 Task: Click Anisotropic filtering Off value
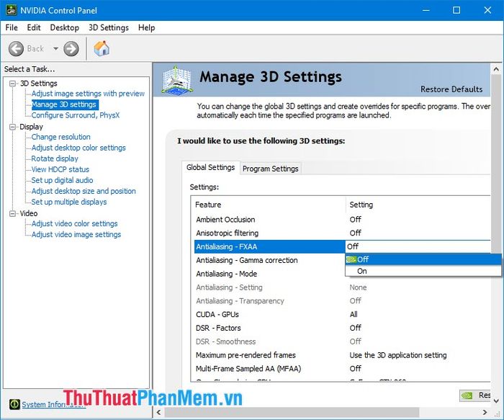(355, 233)
